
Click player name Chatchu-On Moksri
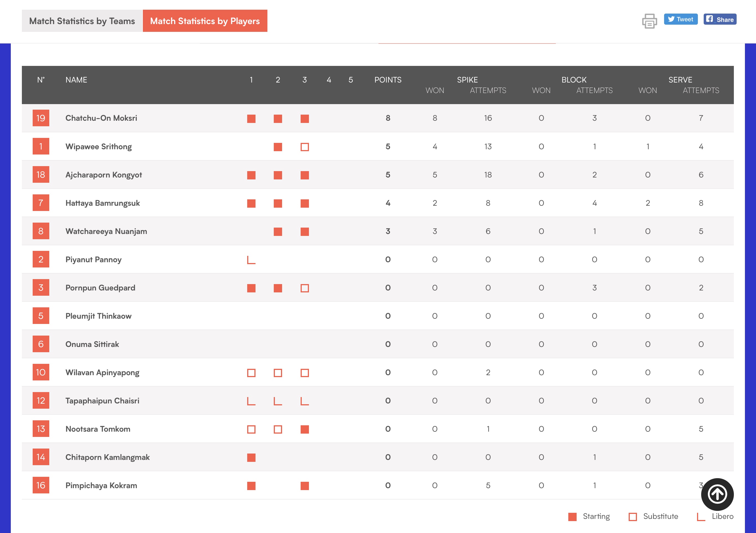[101, 118]
